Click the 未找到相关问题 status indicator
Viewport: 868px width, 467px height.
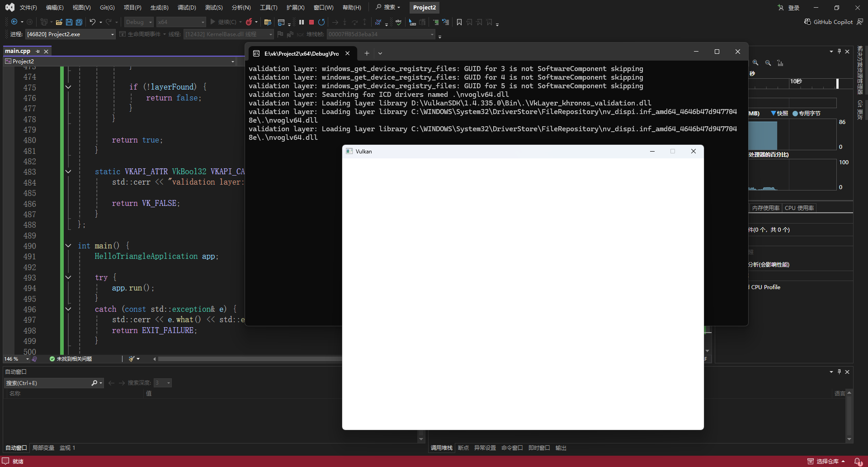click(x=71, y=359)
